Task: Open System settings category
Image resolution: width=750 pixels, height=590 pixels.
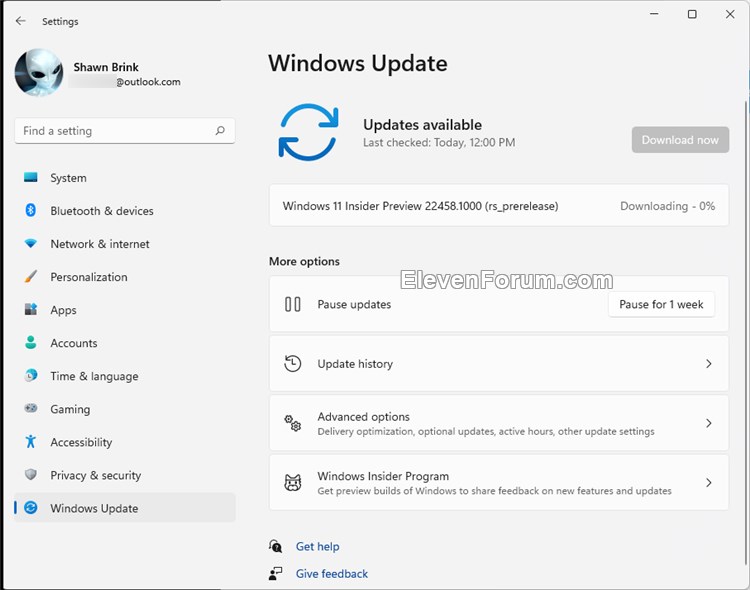Action: (x=125, y=178)
